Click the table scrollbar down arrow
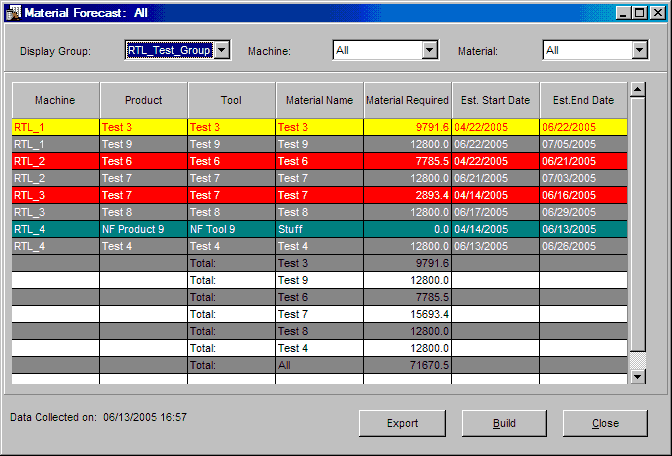Screen dimensions: 672x456 click(x=638, y=377)
